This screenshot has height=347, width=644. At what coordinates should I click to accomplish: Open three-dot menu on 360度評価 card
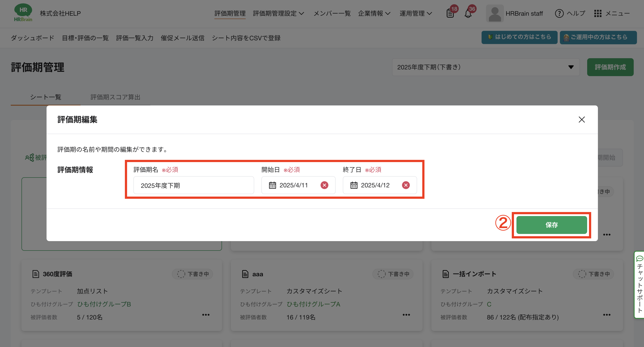click(206, 315)
